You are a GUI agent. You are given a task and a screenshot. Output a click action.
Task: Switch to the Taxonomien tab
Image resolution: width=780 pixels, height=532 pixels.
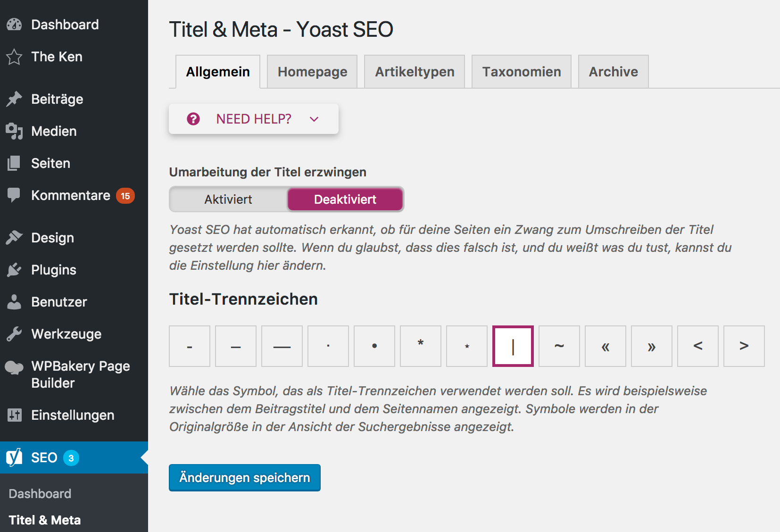pos(521,72)
